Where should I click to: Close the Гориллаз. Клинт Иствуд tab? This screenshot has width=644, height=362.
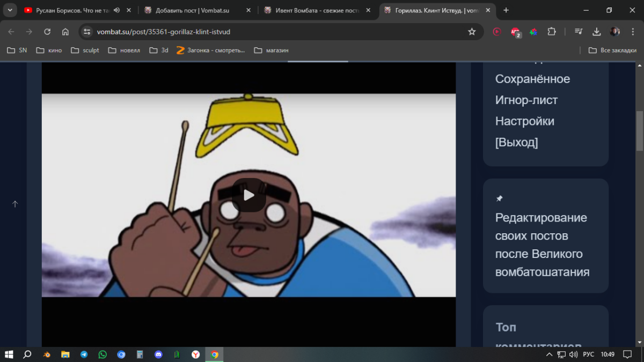(489, 10)
